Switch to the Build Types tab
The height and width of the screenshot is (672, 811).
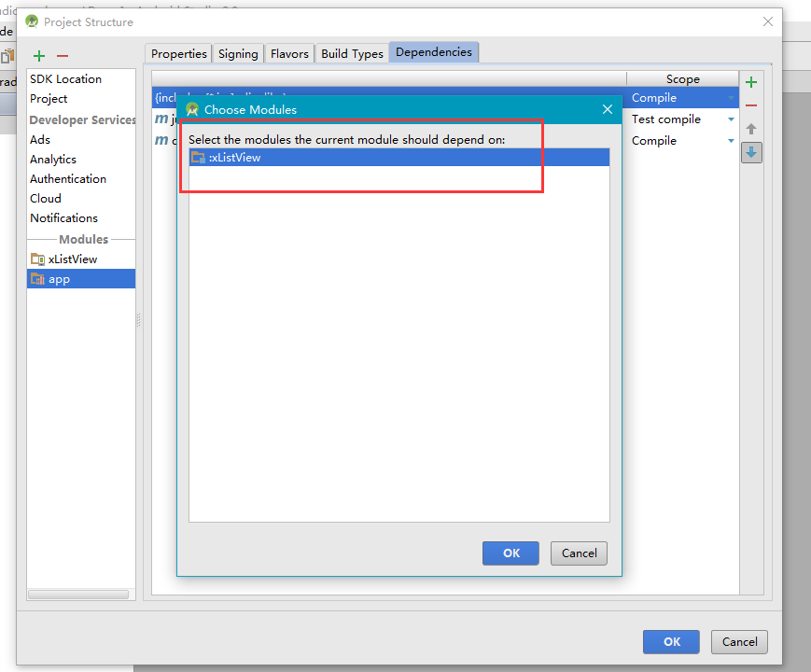[x=352, y=54]
